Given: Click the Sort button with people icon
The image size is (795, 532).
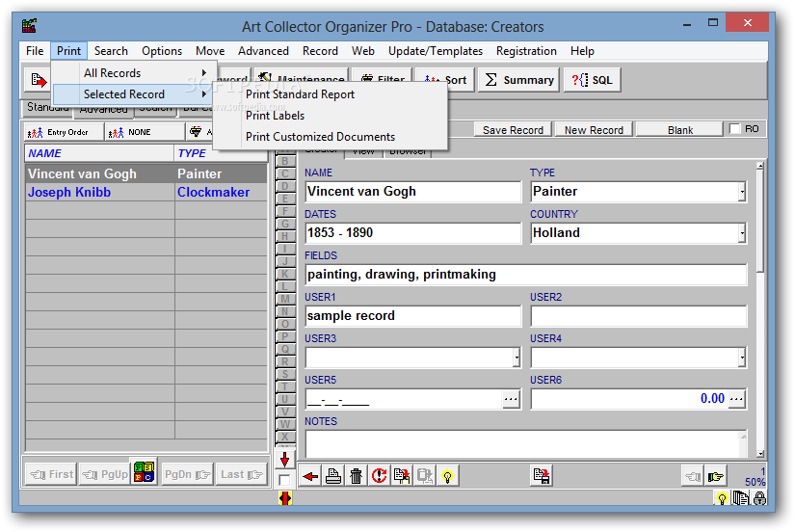Looking at the screenshot, I should [x=445, y=80].
